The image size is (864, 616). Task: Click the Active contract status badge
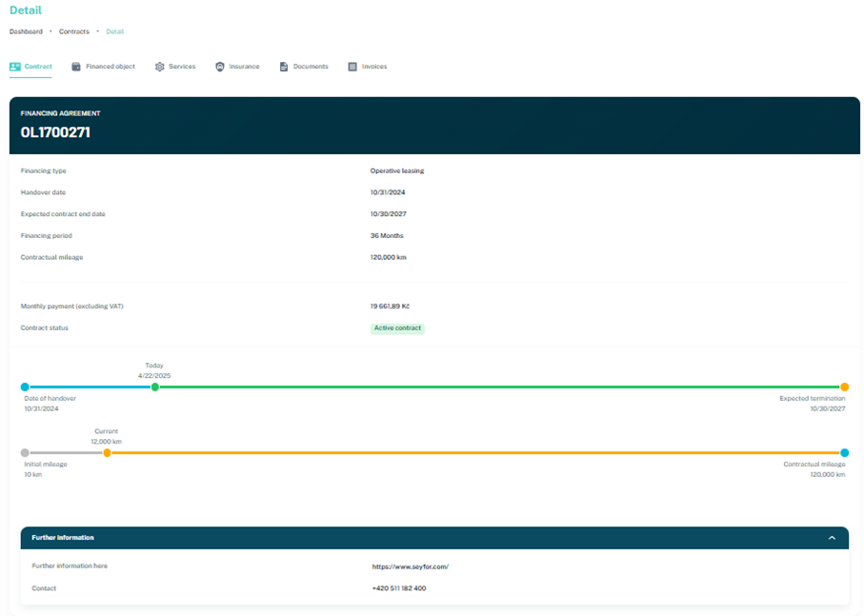397,328
